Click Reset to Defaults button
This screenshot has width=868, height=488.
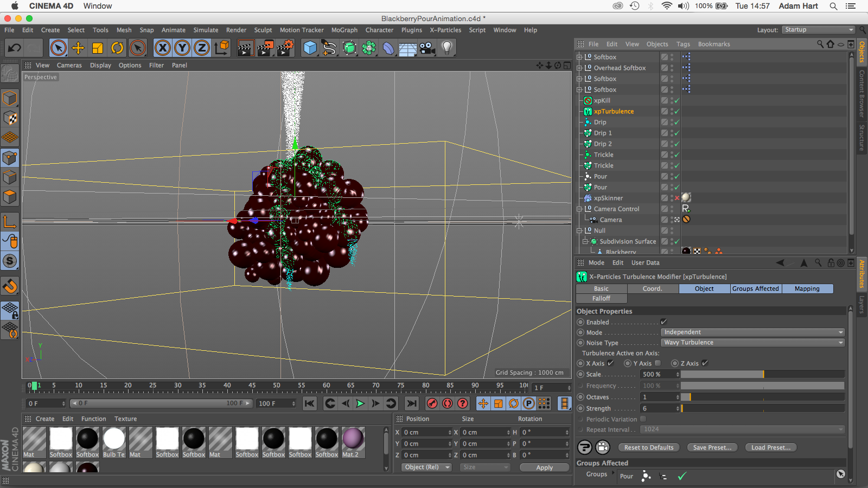pos(649,447)
